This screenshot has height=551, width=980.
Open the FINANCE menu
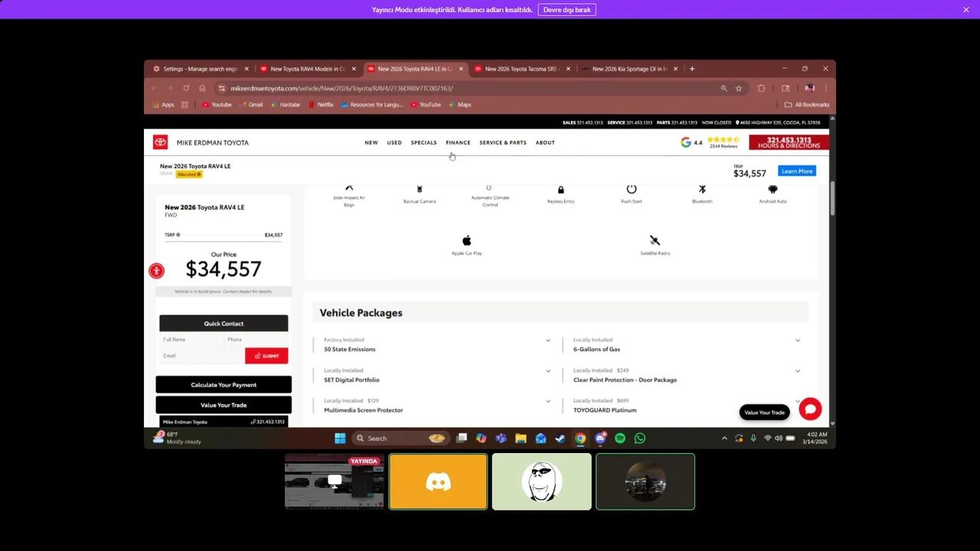coord(458,142)
